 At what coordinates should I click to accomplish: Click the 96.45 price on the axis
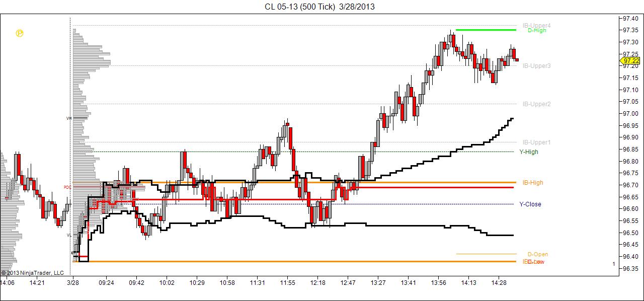[630, 244]
